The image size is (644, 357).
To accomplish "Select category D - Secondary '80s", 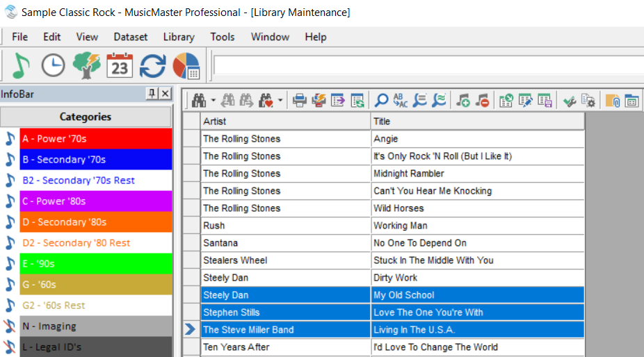I will [x=96, y=222].
